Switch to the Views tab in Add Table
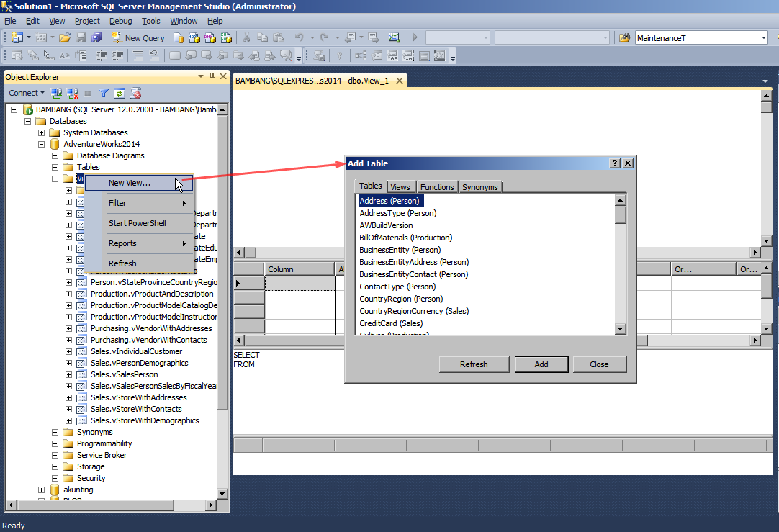The image size is (779, 532). click(400, 186)
